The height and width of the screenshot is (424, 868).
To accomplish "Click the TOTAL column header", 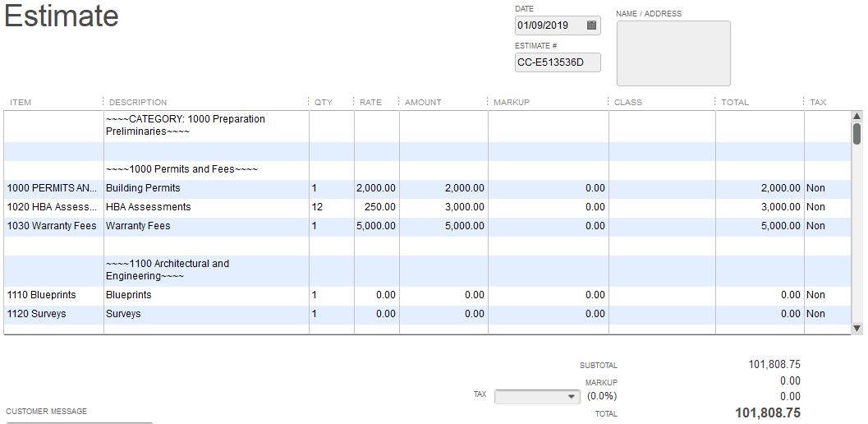I will (x=735, y=103).
